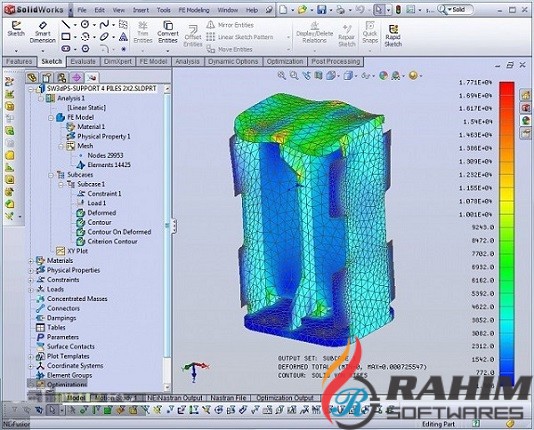Switch to the Post Processing tab

pos(335,62)
